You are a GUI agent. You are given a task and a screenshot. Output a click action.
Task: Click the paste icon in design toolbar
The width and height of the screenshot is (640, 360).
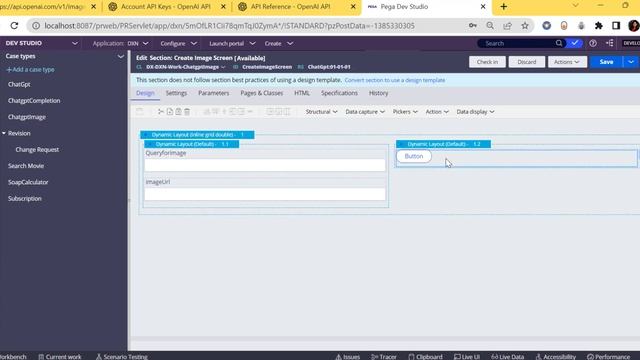click(178, 111)
